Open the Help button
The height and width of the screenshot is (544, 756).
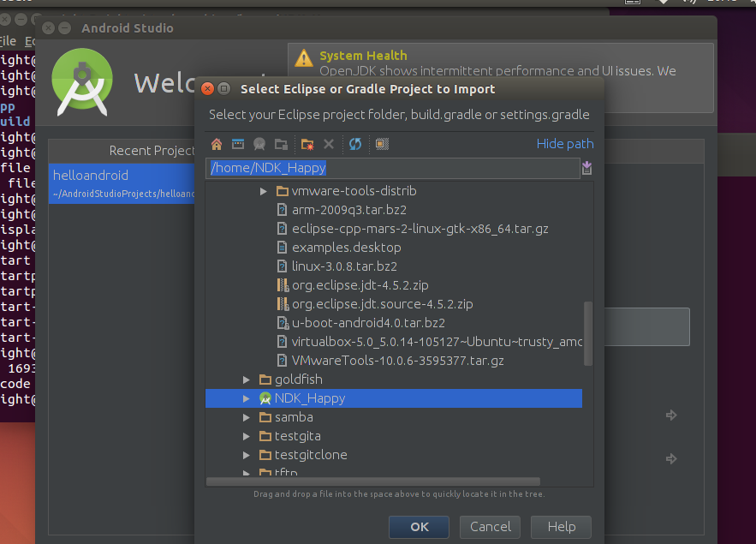(561, 527)
